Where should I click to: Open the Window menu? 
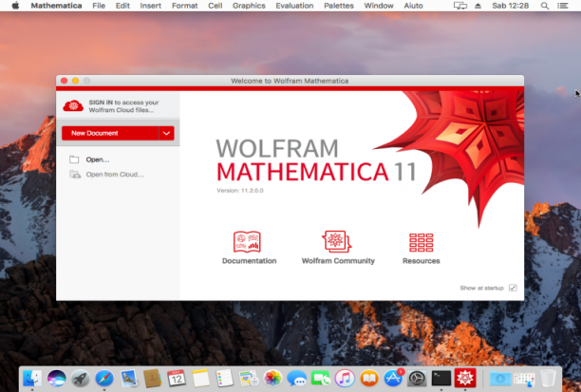point(379,6)
